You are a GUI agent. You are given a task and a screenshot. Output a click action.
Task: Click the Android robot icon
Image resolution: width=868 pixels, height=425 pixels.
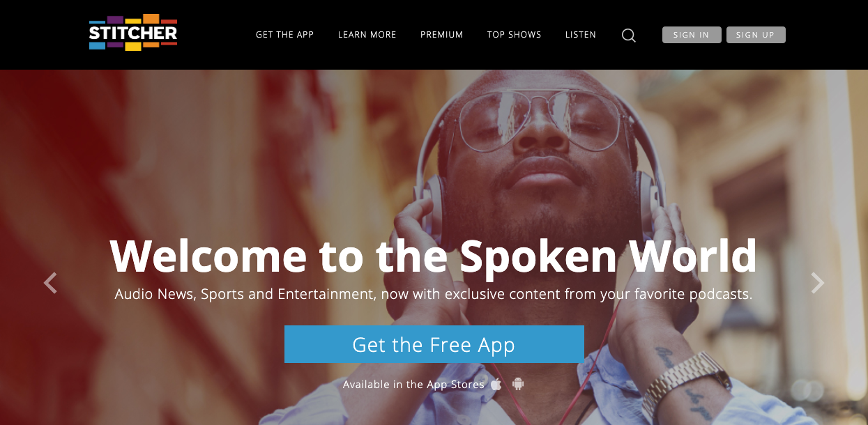click(518, 384)
